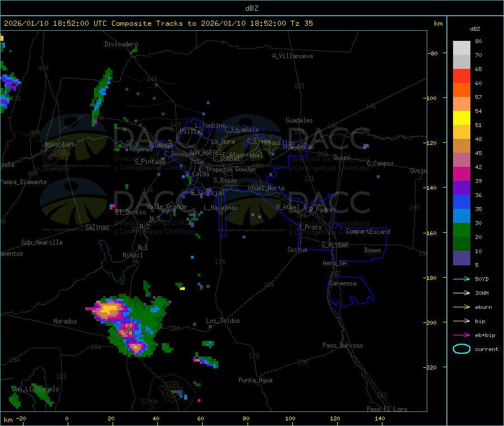Click the 'Los_Toldos' map label
Viewport: 504px width, 426px height.
click(x=223, y=321)
